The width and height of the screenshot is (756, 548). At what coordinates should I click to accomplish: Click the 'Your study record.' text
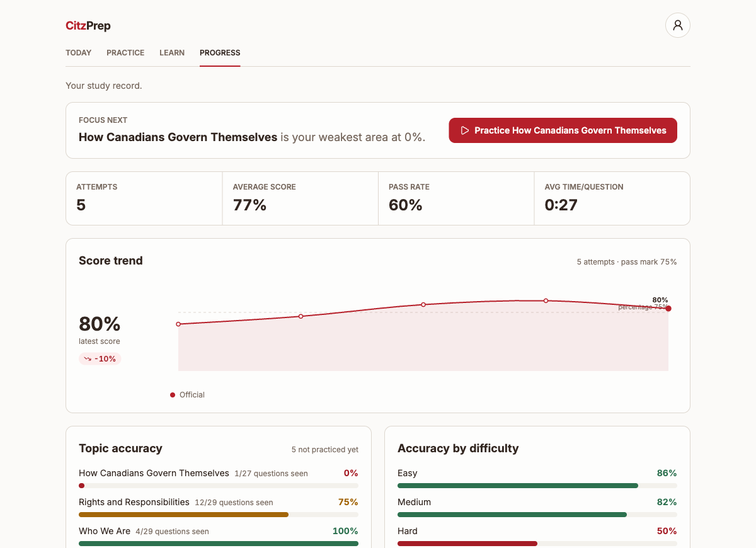(x=104, y=86)
